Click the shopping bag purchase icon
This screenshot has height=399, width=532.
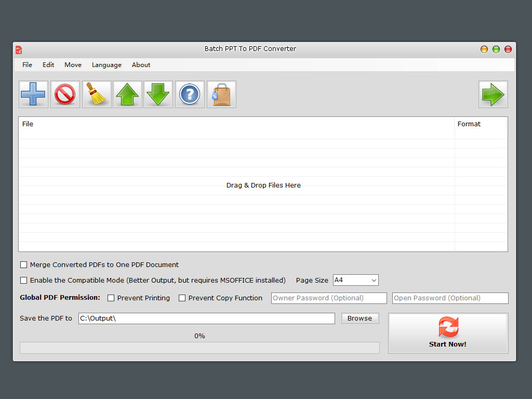coord(221,95)
